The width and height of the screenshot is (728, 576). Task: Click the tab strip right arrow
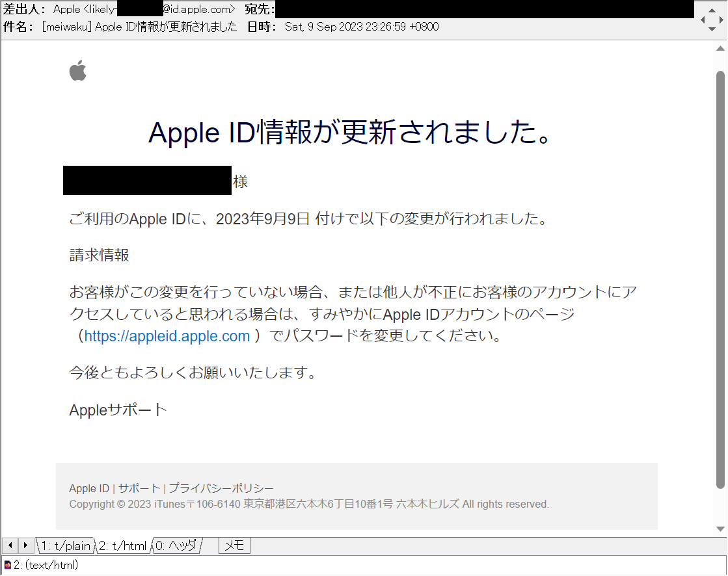point(25,545)
